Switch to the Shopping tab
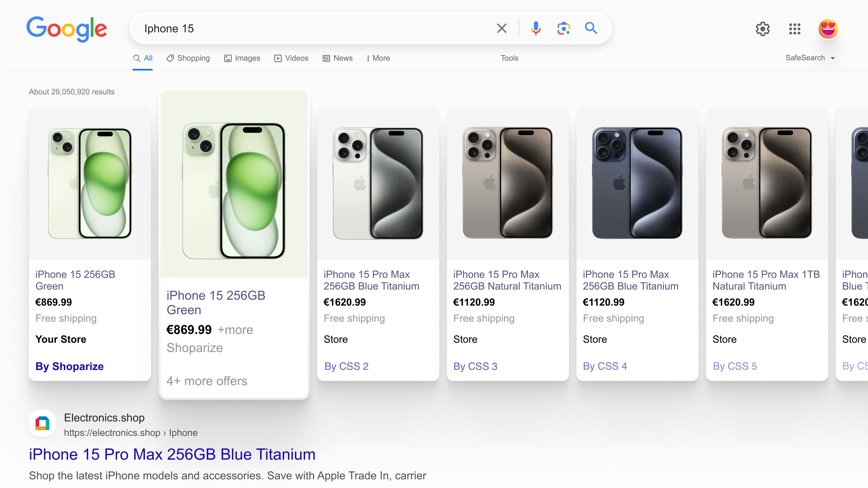This screenshot has height=488, width=868. point(188,58)
